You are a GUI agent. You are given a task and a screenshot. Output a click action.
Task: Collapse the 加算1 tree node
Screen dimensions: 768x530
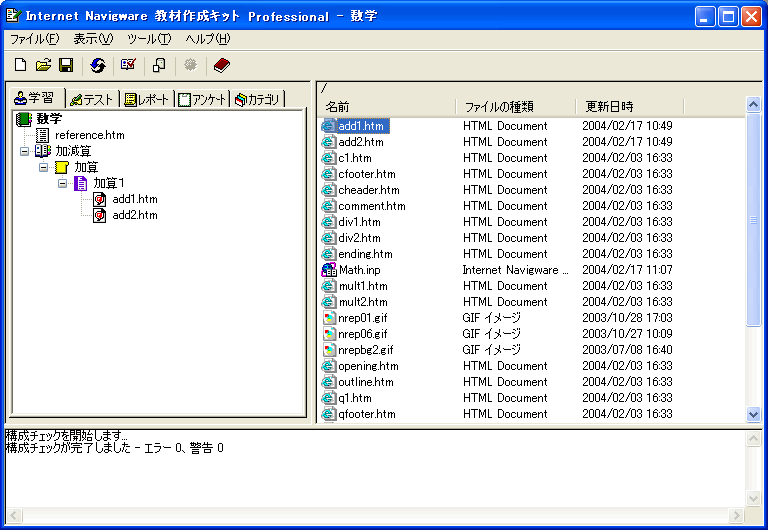(x=62, y=183)
